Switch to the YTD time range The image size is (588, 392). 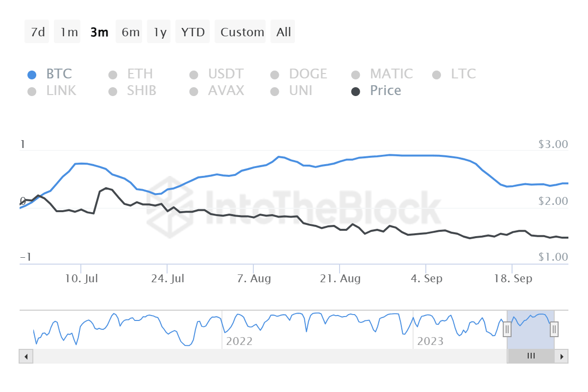(x=193, y=31)
